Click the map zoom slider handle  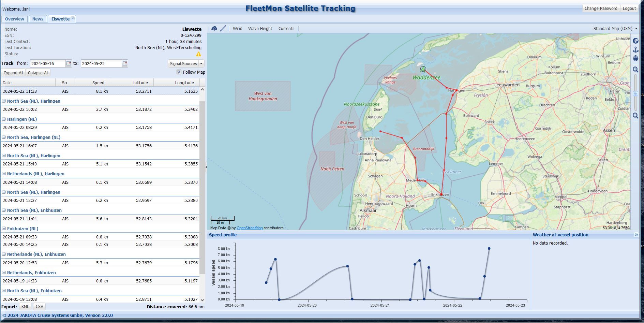coord(635,94)
